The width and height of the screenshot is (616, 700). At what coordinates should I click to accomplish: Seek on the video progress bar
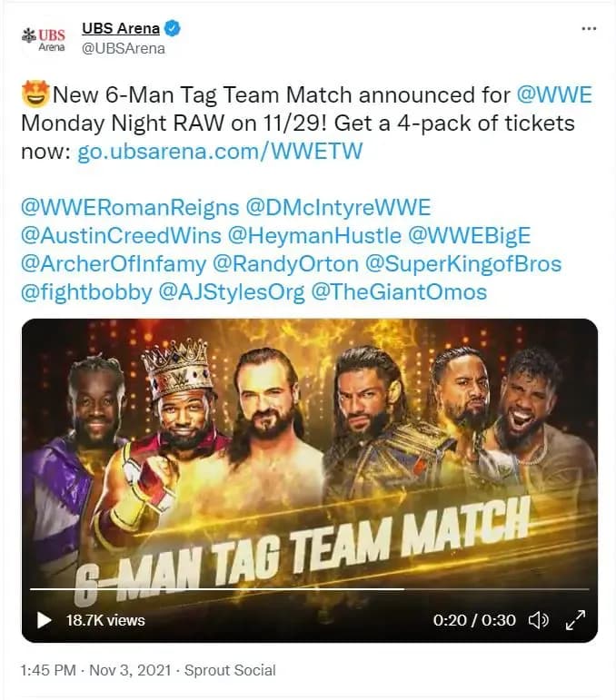tap(309, 589)
